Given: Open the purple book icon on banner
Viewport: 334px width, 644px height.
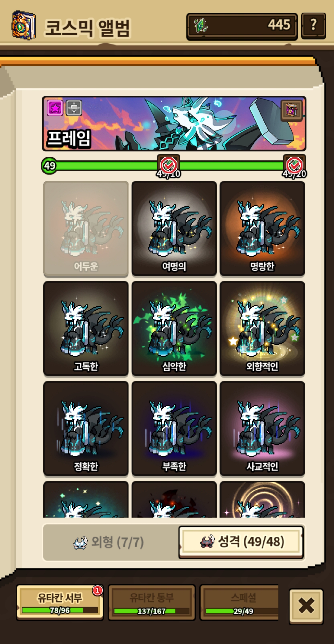Looking at the screenshot, I should point(291,110).
